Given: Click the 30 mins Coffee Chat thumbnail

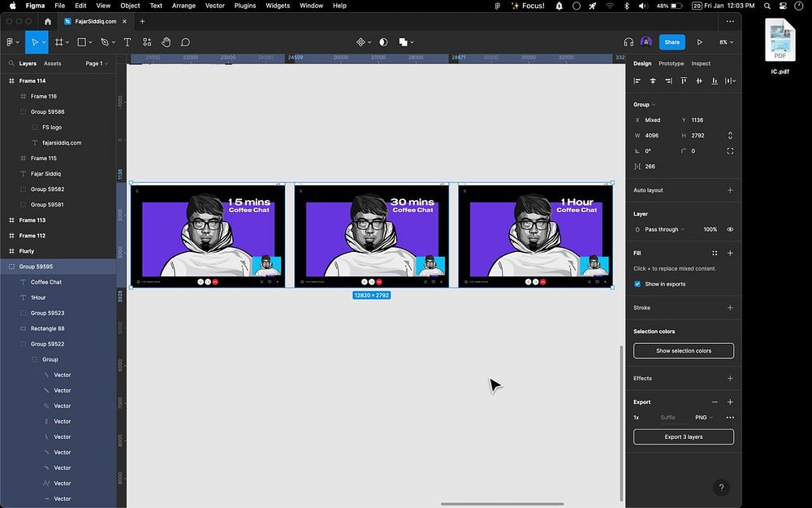Looking at the screenshot, I should coord(371,236).
